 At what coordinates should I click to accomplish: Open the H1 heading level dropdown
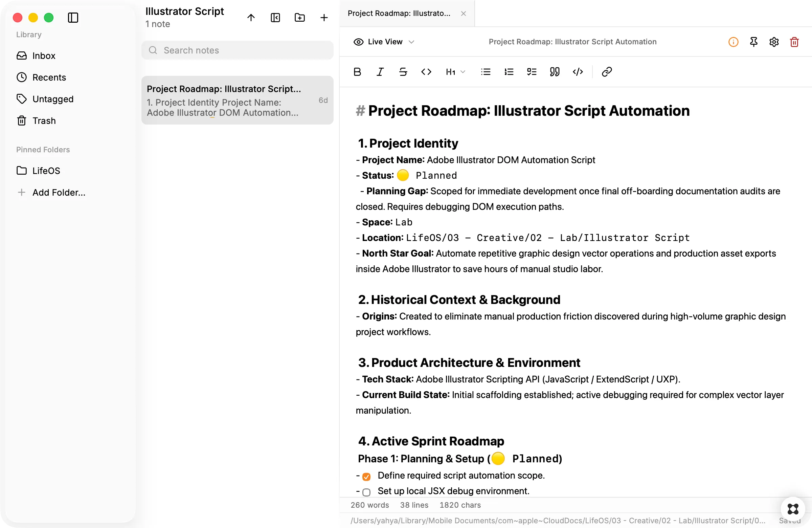click(455, 72)
